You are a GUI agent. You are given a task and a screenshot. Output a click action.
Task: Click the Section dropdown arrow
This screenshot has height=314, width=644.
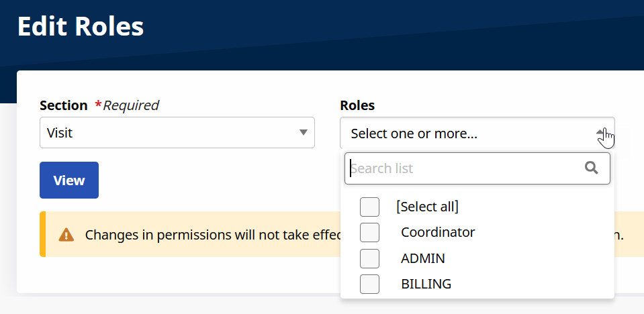(x=304, y=133)
